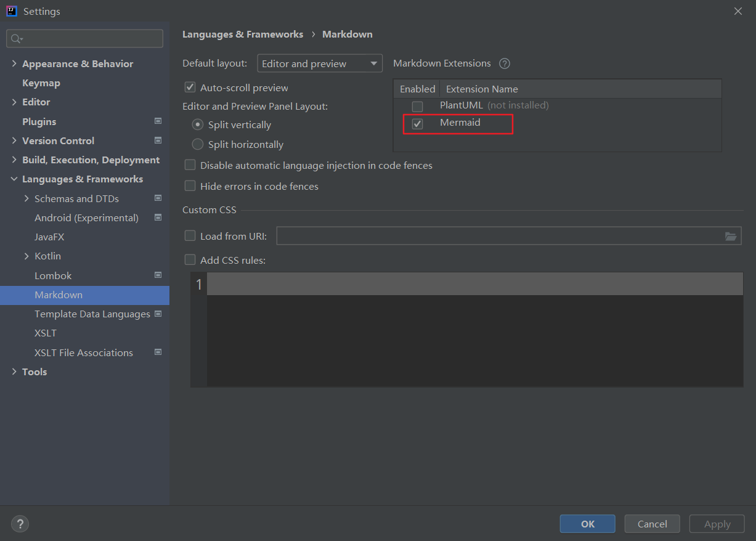Open the Markdown Extensions help icon
Image resolution: width=756 pixels, height=541 pixels.
click(504, 63)
